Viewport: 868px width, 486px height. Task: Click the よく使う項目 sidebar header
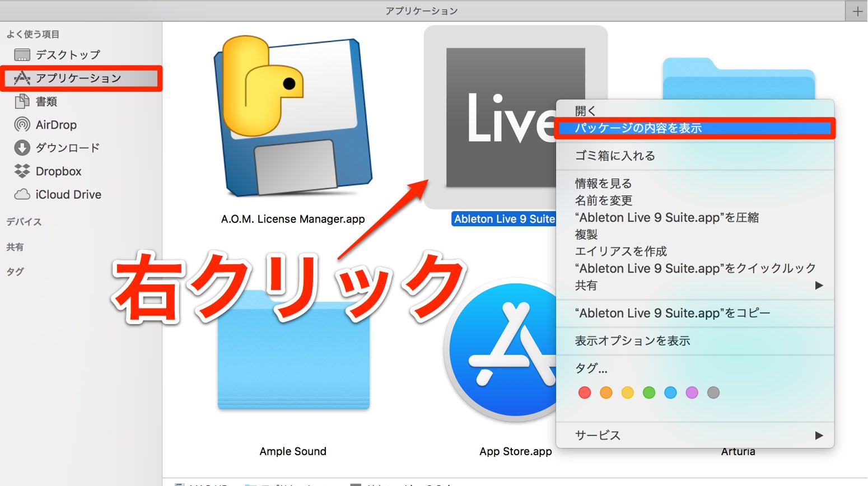[x=33, y=34]
